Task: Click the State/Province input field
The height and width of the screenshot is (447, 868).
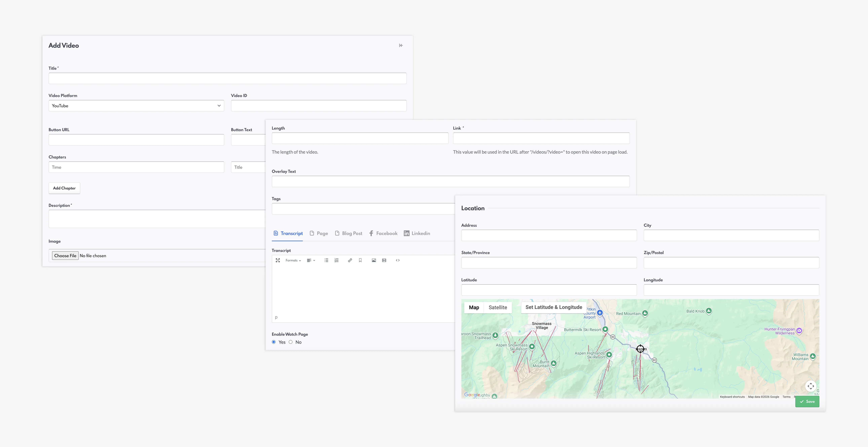Action: [549, 263]
